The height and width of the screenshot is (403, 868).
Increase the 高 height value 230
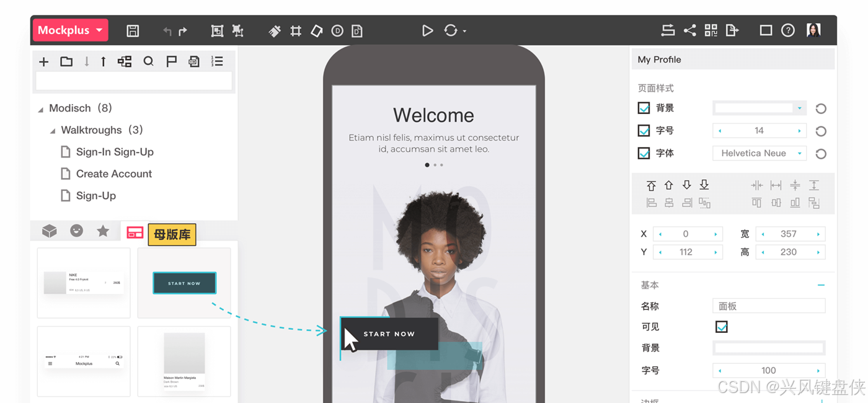click(x=818, y=252)
